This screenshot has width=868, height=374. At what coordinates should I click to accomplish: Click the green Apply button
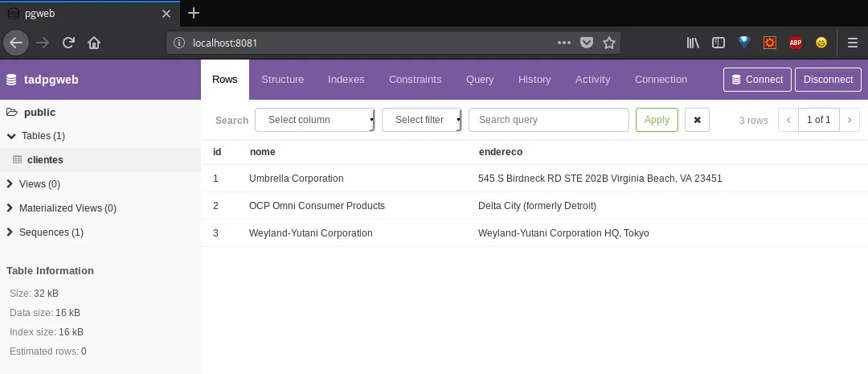(657, 120)
